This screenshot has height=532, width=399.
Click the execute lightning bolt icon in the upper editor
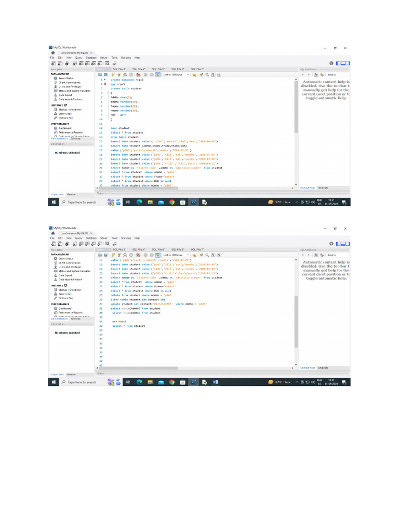click(113, 75)
